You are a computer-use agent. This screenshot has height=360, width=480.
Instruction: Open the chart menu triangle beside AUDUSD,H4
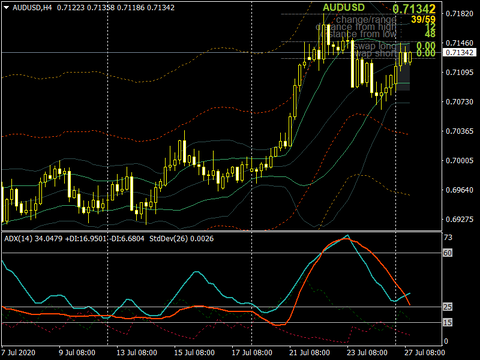7,8
